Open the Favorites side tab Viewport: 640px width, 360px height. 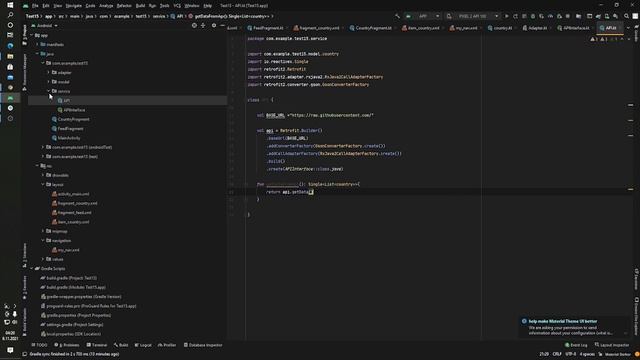24,288
